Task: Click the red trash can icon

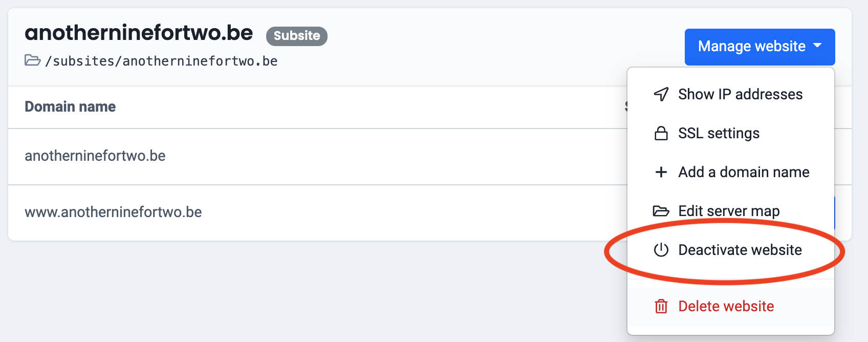Action: (661, 306)
